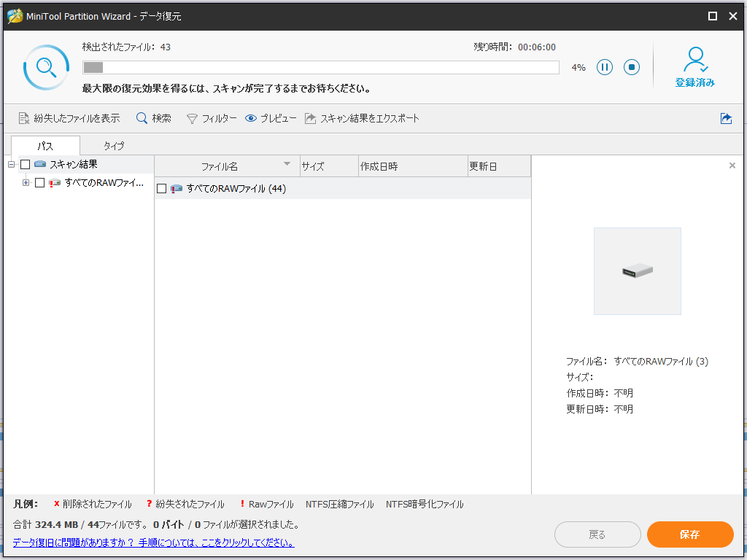The height and width of the screenshot is (560, 747).
Task: Check the スキャン結果 tree checkbox
Action: tap(26, 165)
